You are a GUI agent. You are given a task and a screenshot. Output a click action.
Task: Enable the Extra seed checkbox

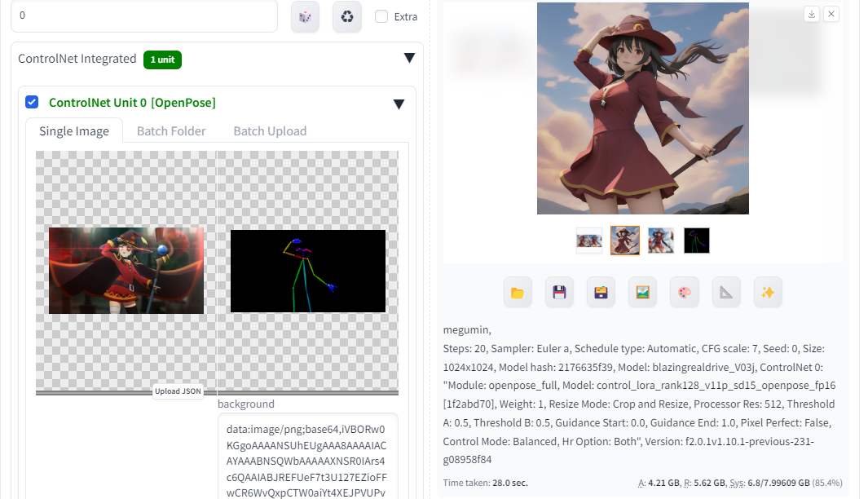click(381, 16)
